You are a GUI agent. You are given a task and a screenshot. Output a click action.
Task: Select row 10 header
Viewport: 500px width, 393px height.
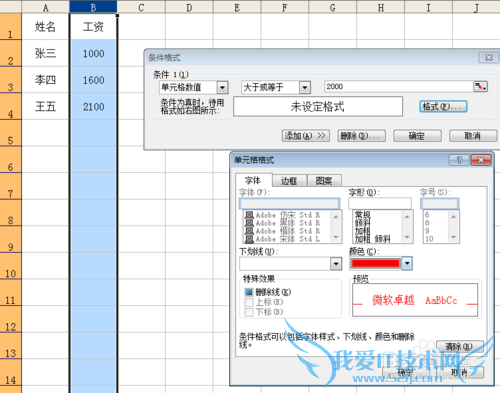pyautogui.click(x=11, y=266)
